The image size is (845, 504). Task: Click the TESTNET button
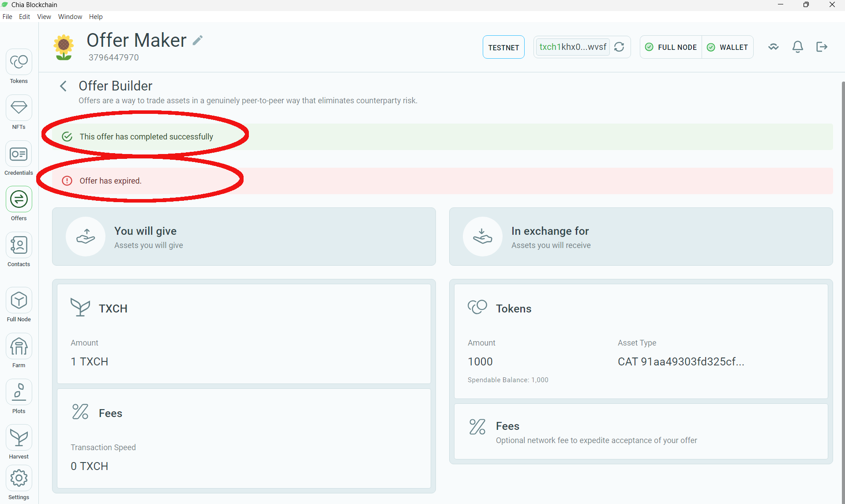click(x=503, y=47)
